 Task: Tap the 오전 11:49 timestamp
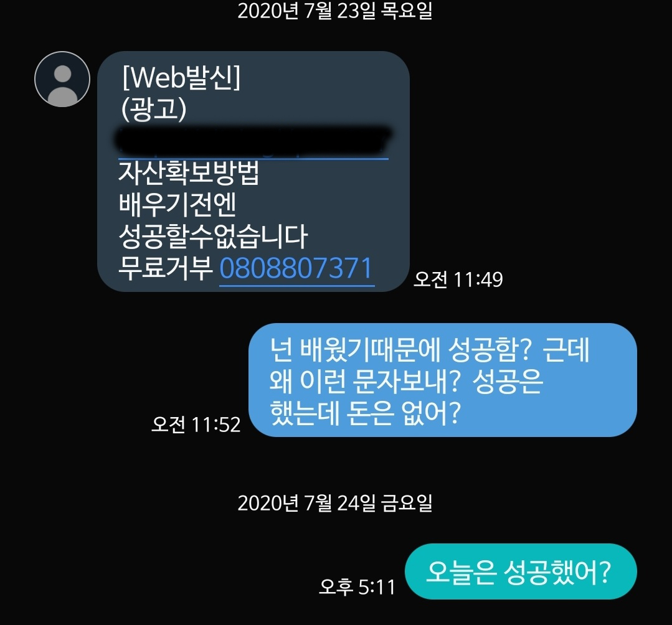tap(458, 280)
